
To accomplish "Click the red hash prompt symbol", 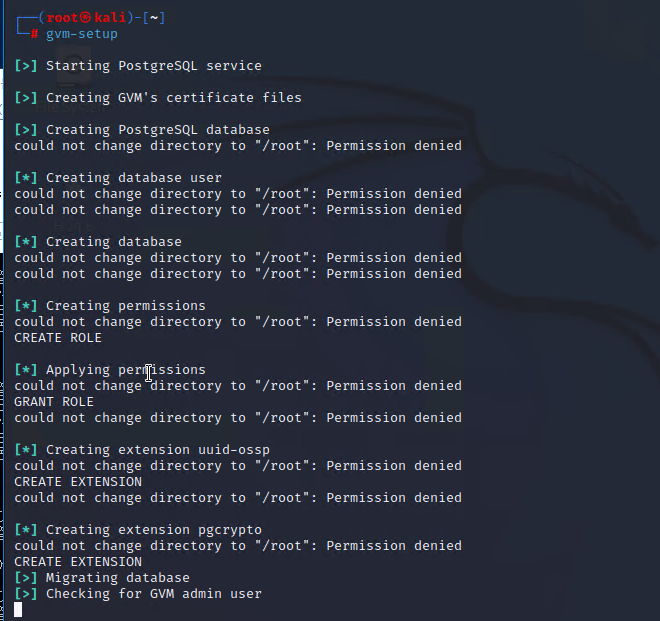I will tap(34, 34).
